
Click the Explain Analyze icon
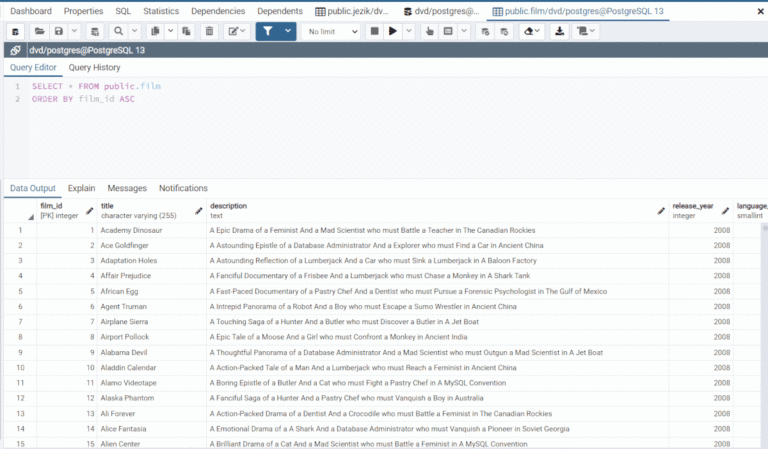point(448,32)
